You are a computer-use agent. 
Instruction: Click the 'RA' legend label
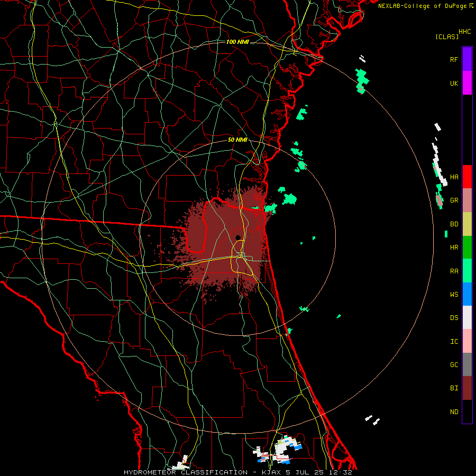[x=454, y=271]
